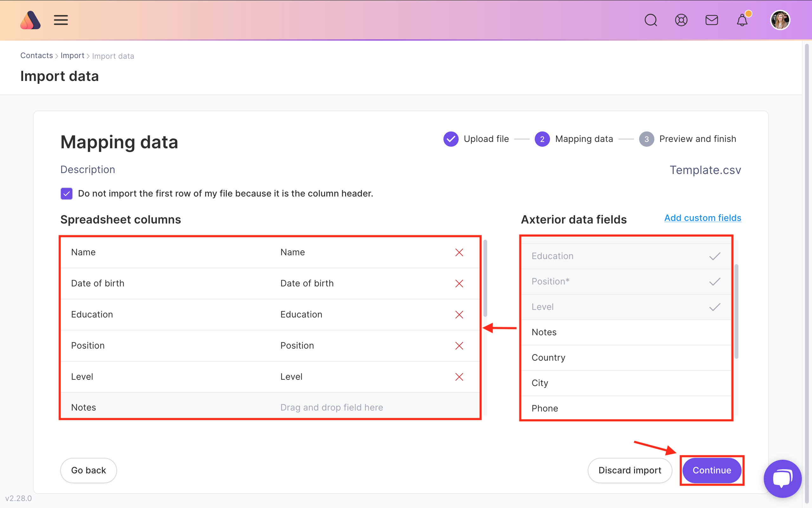This screenshot has width=812, height=508.
Task: Click the Continue button
Action: coord(712,470)
